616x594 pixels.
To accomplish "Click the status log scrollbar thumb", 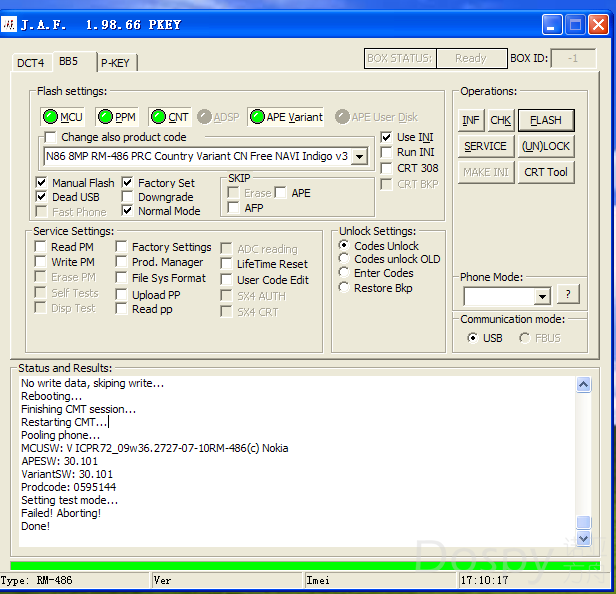I will [583, 522].
